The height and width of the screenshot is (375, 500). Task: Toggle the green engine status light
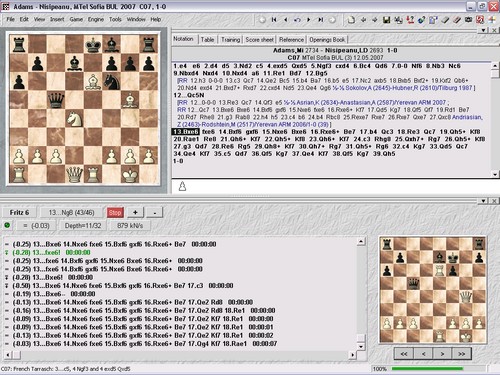tap(7, 225)
